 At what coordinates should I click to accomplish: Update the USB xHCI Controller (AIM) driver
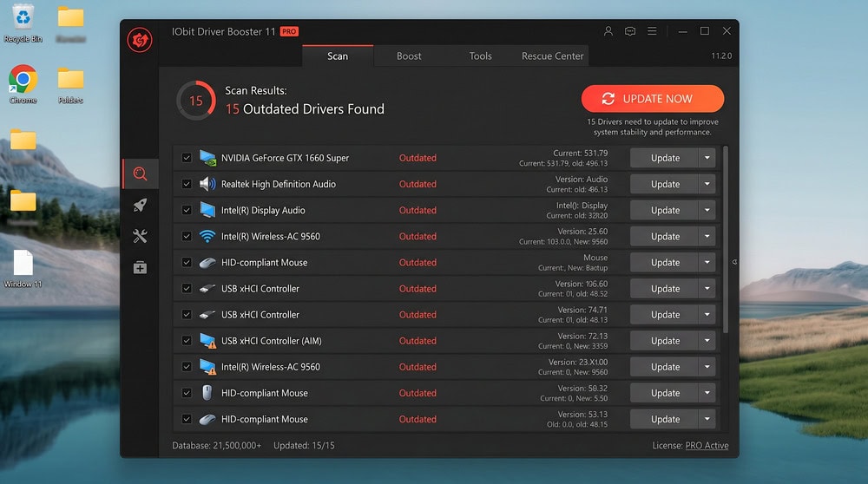664,341
